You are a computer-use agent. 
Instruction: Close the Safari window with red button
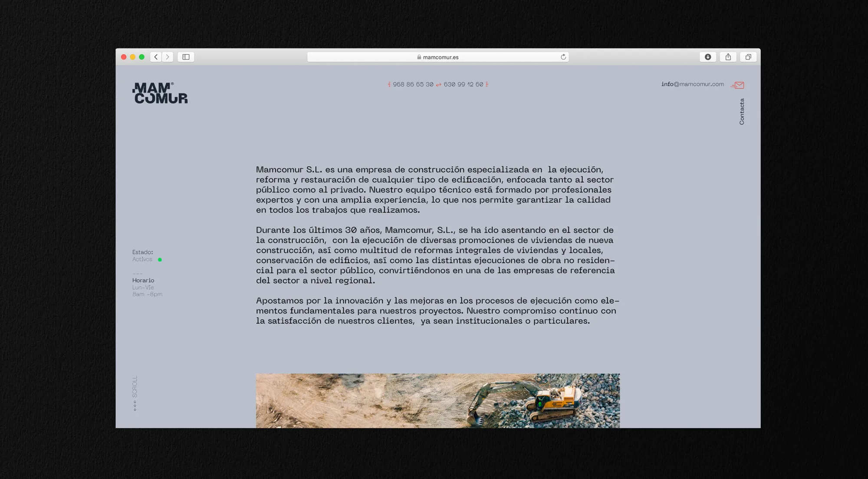(124, 57)
